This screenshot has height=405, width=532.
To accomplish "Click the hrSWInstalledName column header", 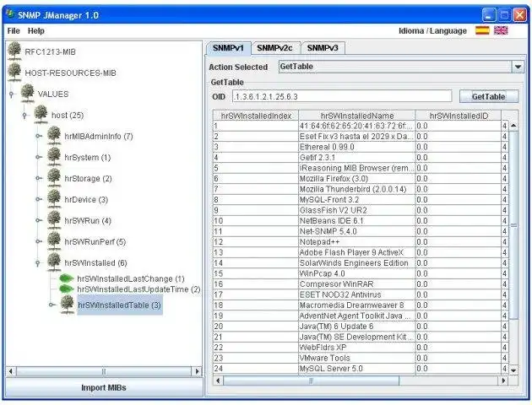I will click(357, 116).
